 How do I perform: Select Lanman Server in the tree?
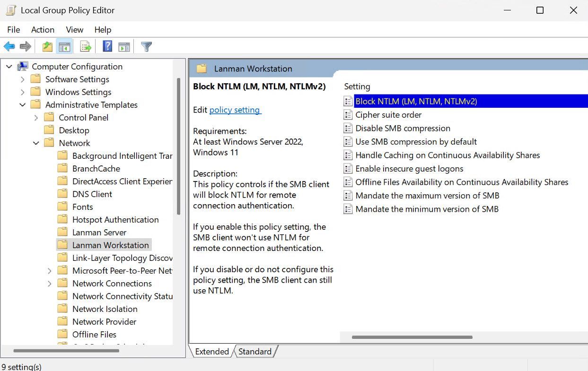tap(99, 232)
